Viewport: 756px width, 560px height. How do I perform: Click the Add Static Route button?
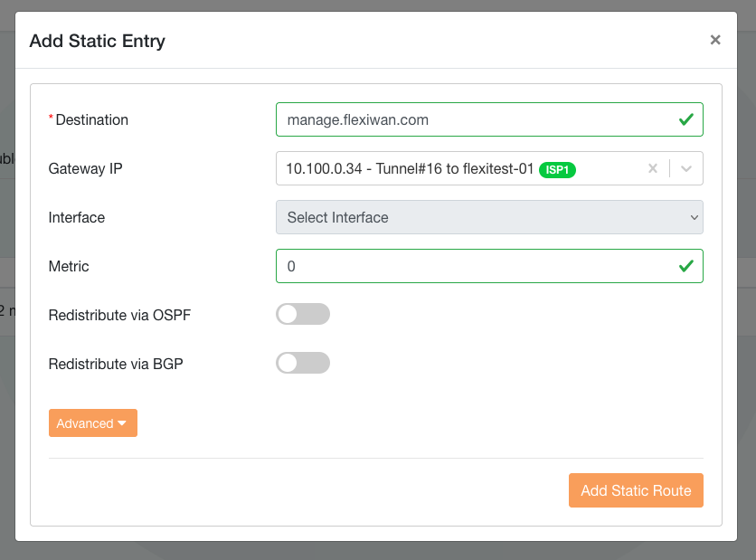636,490
